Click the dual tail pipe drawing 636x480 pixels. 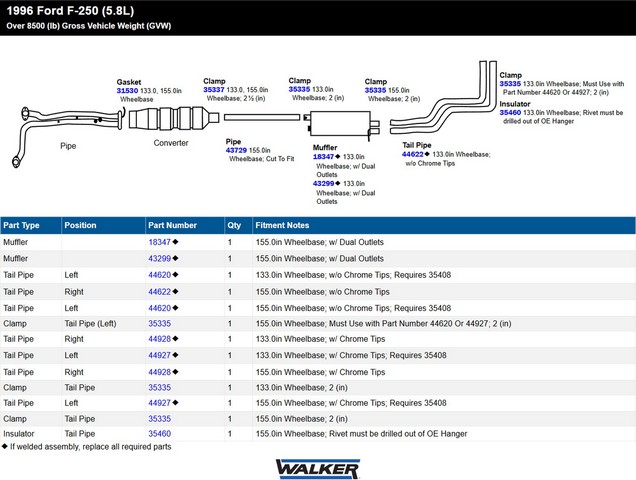pyautogui.click(x=443, y=97)
